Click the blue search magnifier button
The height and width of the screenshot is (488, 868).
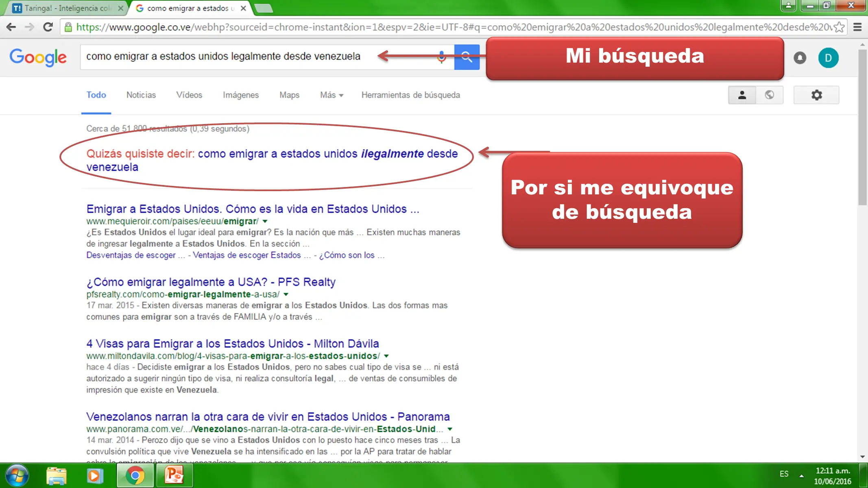(467, 57)
